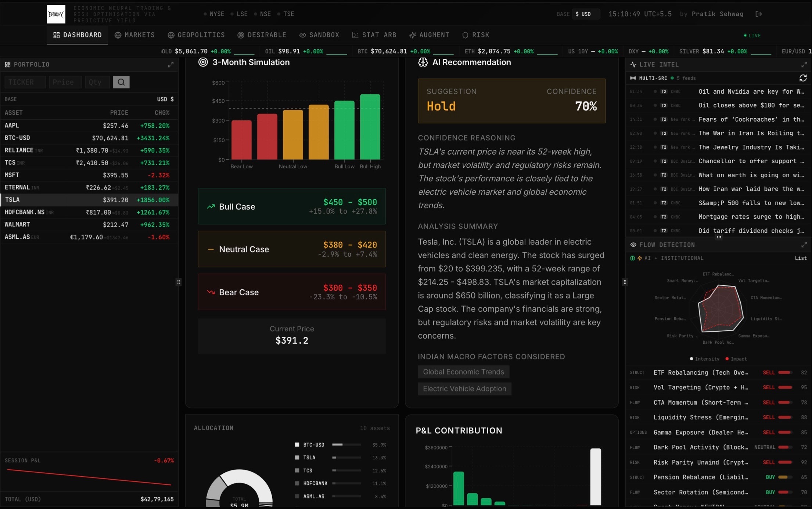Click the AI Recommendation brain icon

423,62
